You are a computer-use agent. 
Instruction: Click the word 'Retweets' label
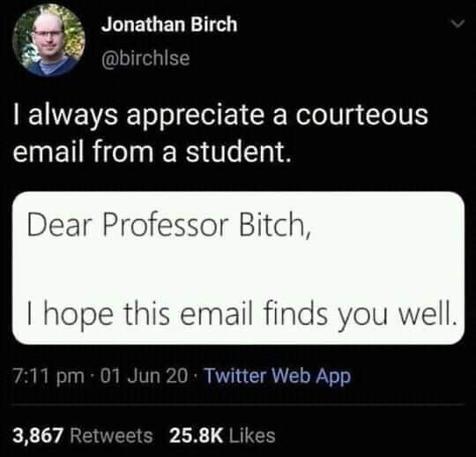click(111, 436)
